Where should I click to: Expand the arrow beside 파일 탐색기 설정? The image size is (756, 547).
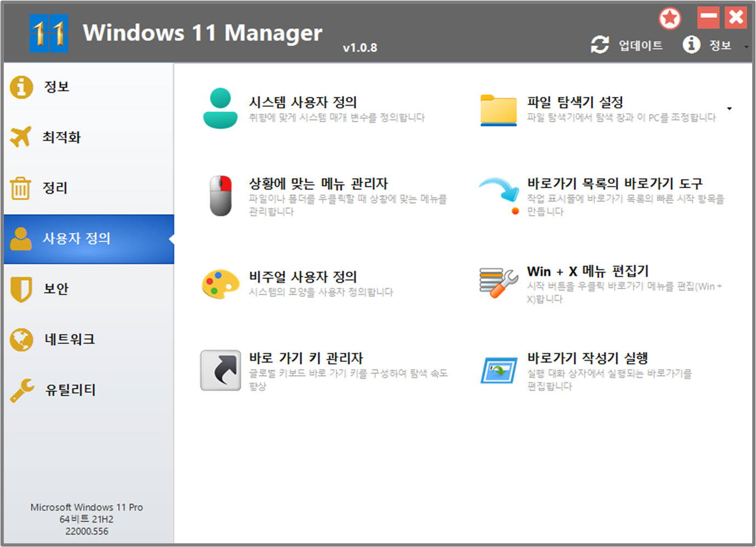pyautogui.click(x=730, y=108)
